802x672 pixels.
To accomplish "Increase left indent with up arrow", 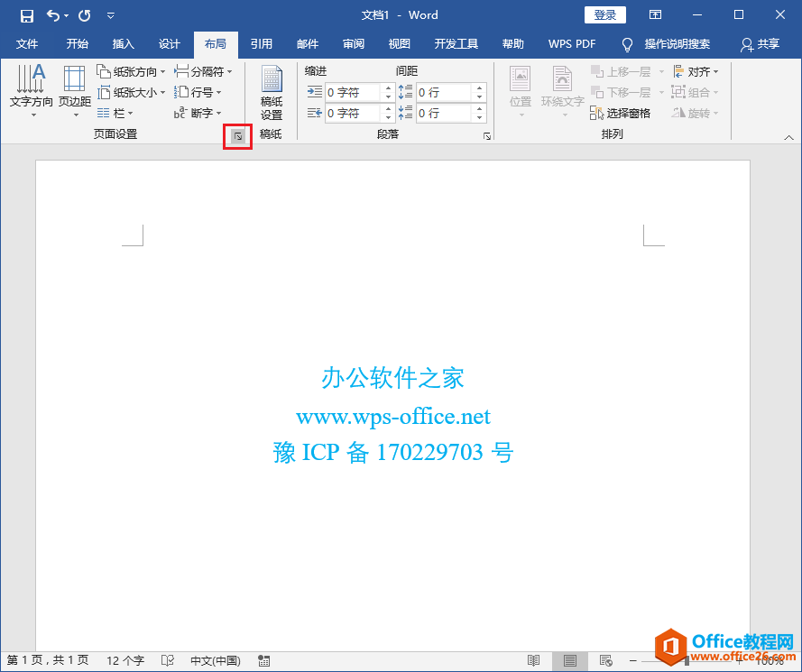I will pyautogui.click(x=388, y=88).
